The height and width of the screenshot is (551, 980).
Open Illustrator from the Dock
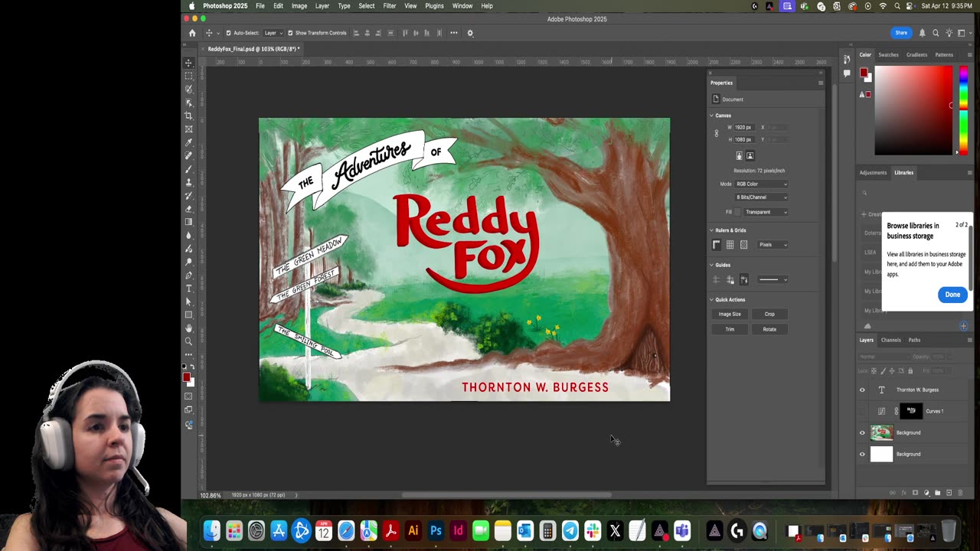click(x=413, y=530)
